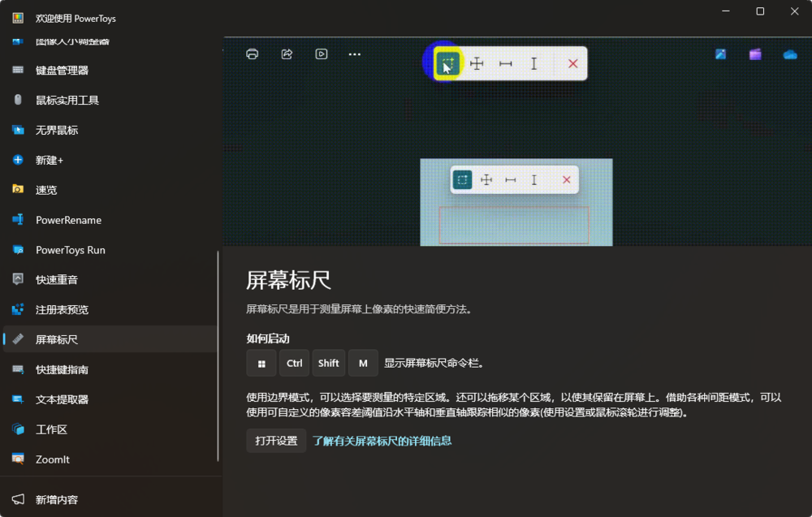This screenshot has width=812, height=517.
Task: Open 了解有关屏幕标尺的详细信息 link
Action: coord(382,440)
